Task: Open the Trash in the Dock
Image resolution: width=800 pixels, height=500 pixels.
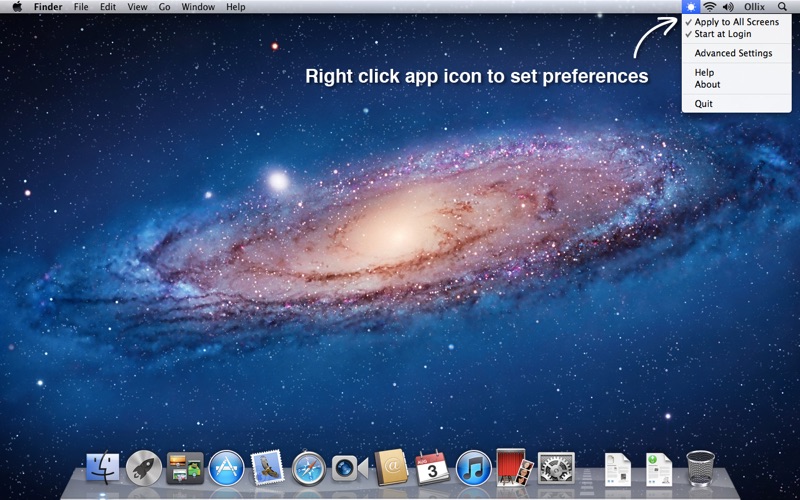Action: [701, 468]
